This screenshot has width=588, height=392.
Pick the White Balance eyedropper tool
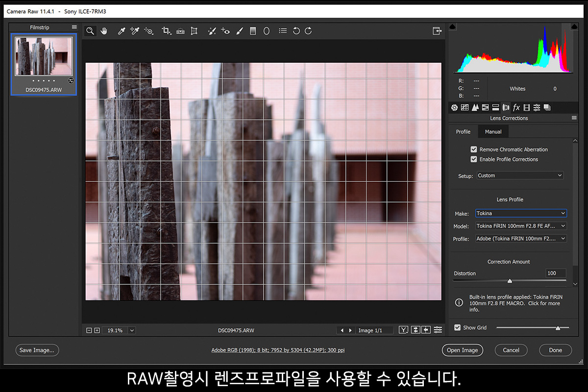122,31
